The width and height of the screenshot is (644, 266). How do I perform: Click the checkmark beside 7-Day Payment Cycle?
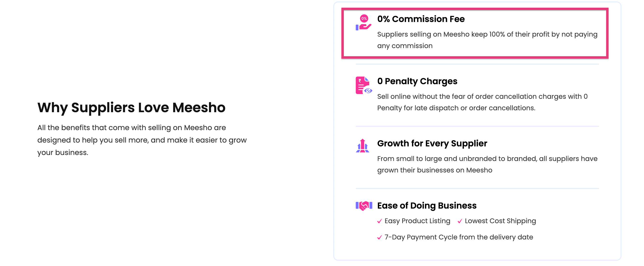(x=379, y=237)
